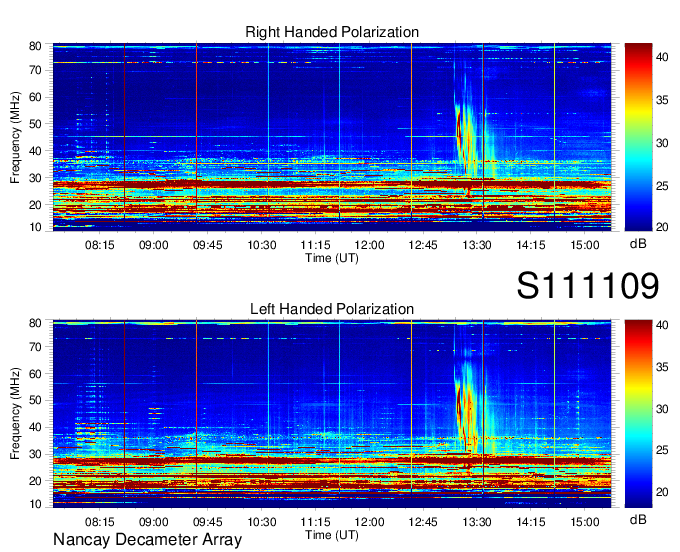This screenshot has height=552, width=680.
Task: Click the 40 MHz tick of Right Handed plot
Action: (x=35, y=151)
